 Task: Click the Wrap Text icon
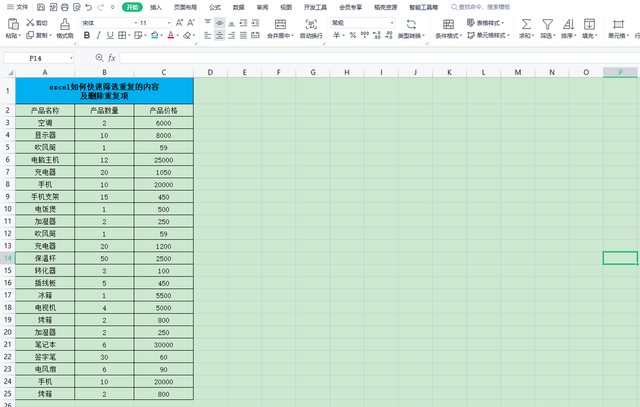(x=311, y=24)
